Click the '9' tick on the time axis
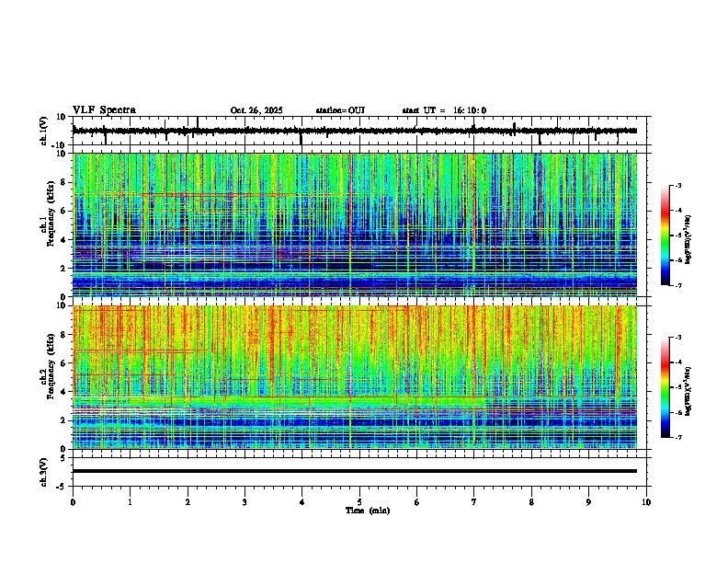Screen dimensions: 728x563 click(588, 502)
